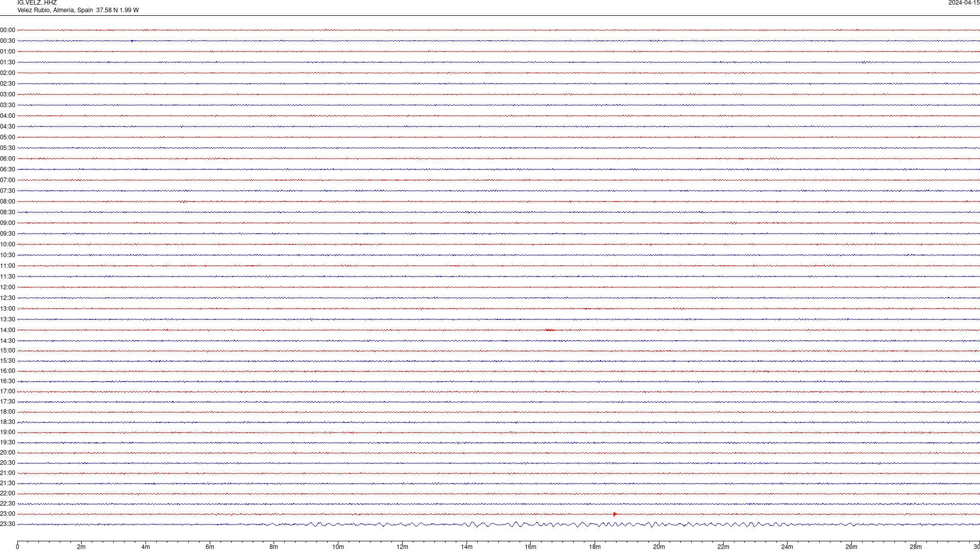This screenshot has height=551, width=980.
Task: Click the 20m tick on the time axis
Action: pyautogui.click(x=659, y=547)
